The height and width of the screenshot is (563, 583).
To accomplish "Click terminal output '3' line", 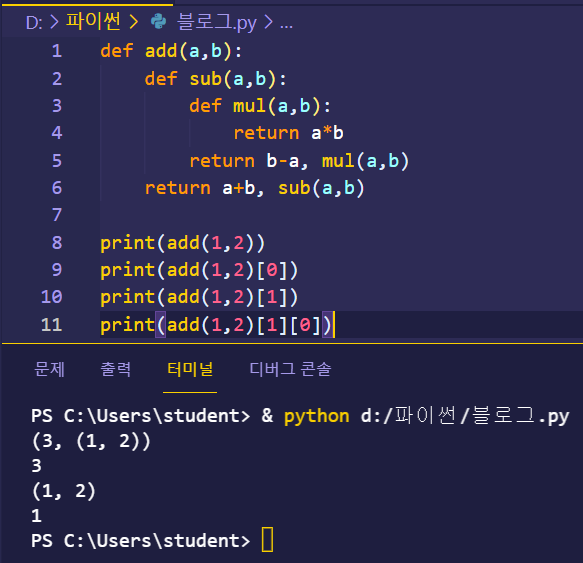I will click(36, 466).
